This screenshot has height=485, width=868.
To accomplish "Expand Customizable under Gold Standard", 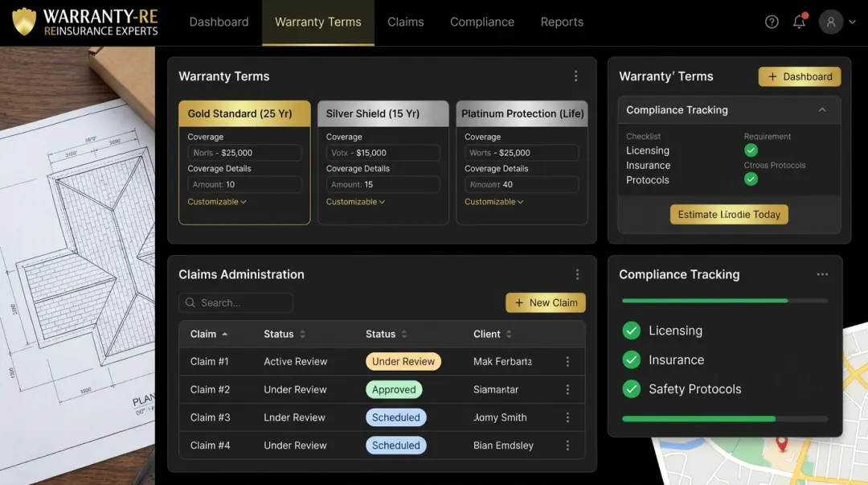I will (217, 202).
